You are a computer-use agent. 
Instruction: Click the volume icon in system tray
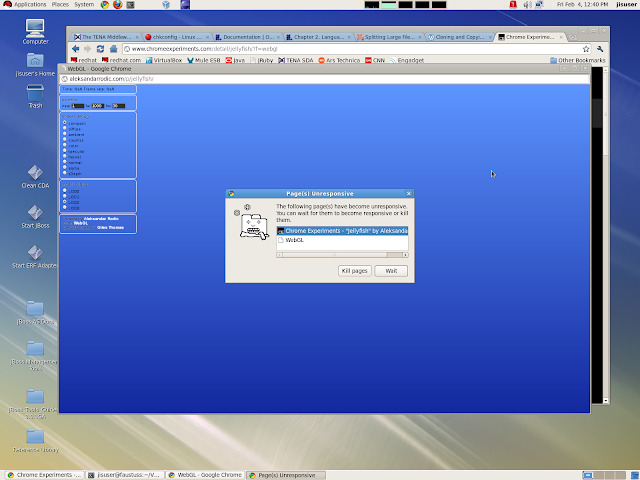click(527, 4)
